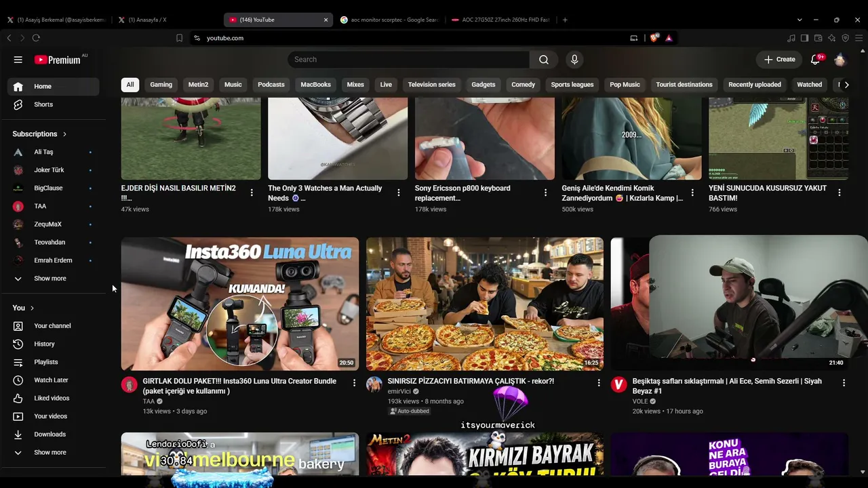Open the Subscriptions section header chevron

tap(64, 134)
